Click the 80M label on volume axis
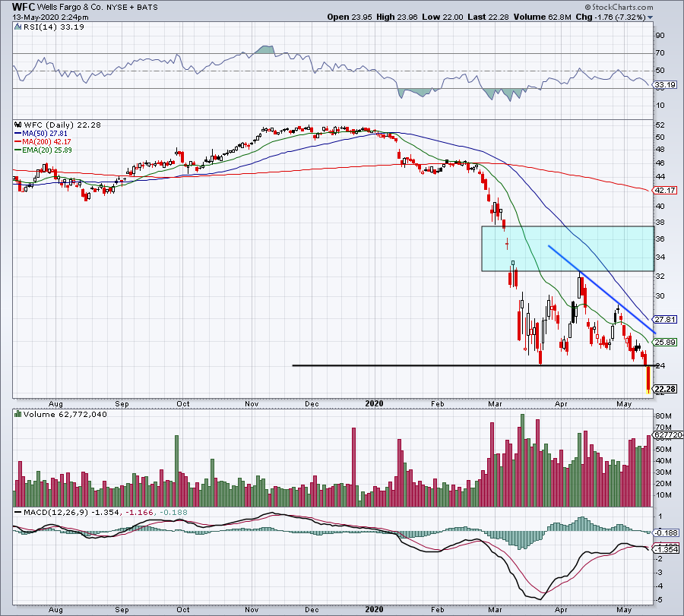 [663, 416]
